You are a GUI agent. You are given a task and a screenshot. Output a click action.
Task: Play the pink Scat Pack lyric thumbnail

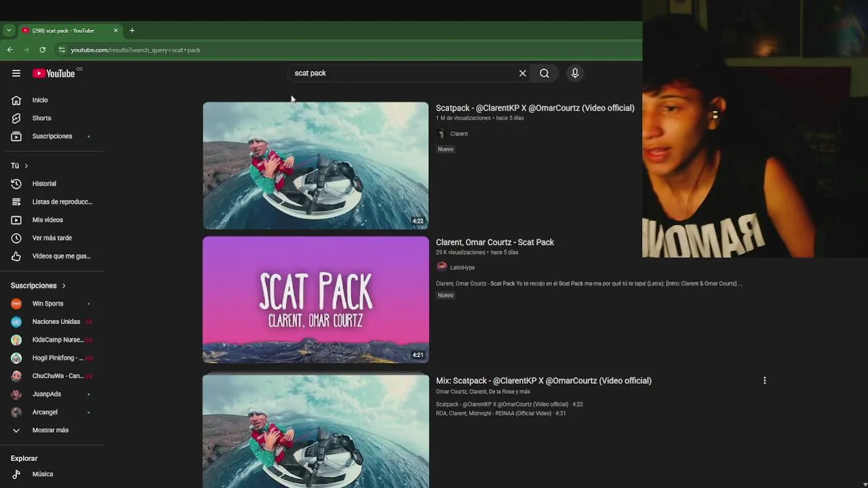tap(315, 300)
